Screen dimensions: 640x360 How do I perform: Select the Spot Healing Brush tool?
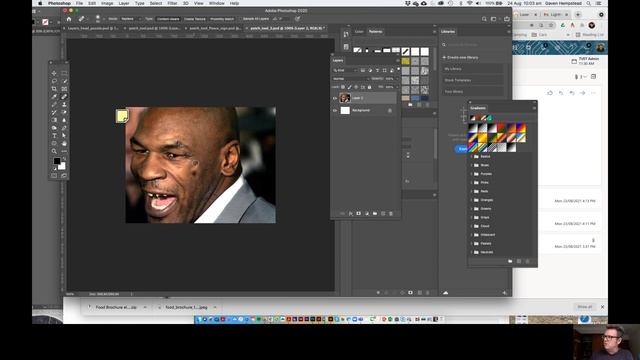click(64, 97)
